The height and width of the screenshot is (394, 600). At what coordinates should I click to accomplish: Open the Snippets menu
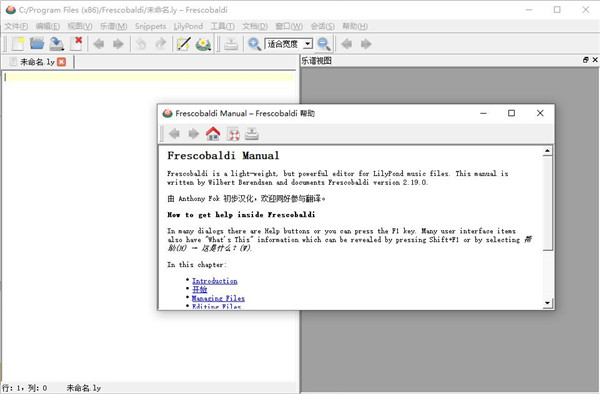pyautogui.click(x=150, y=26)
